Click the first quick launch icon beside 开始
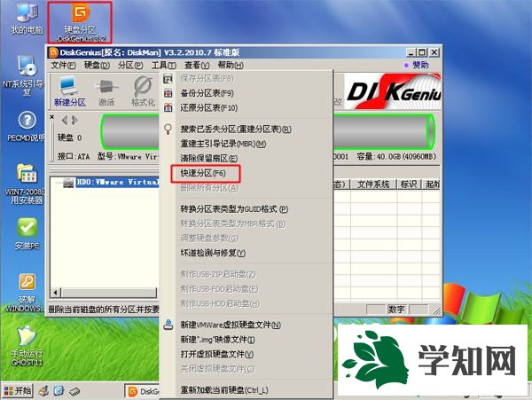Image resolution: width=532 pixels, height=400 pixels. coord(43,391)
